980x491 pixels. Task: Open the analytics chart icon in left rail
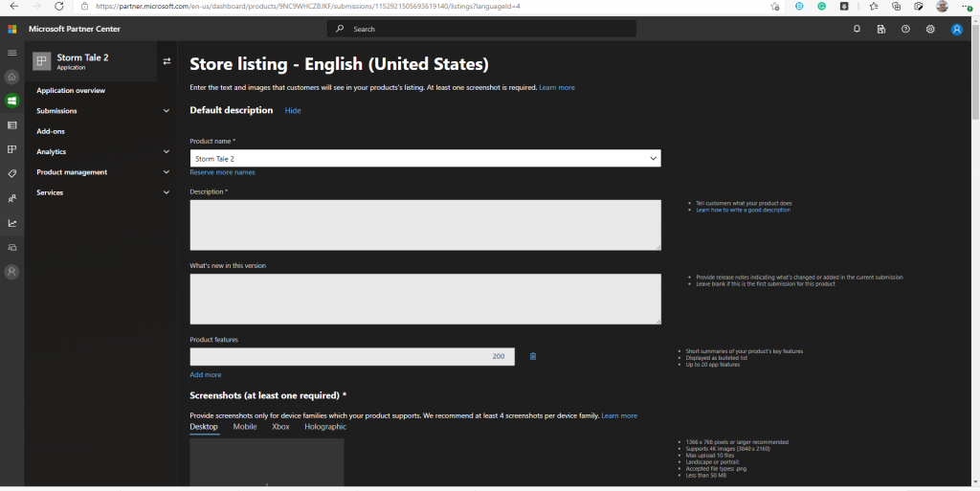click(x=12, y=223)
